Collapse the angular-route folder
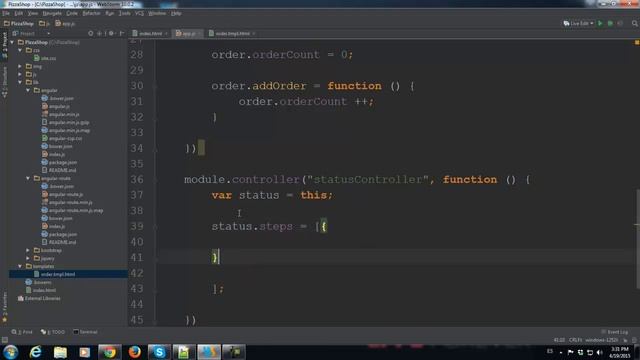Image resolution: width=640 pixels, height=360 pixels. 28,178
